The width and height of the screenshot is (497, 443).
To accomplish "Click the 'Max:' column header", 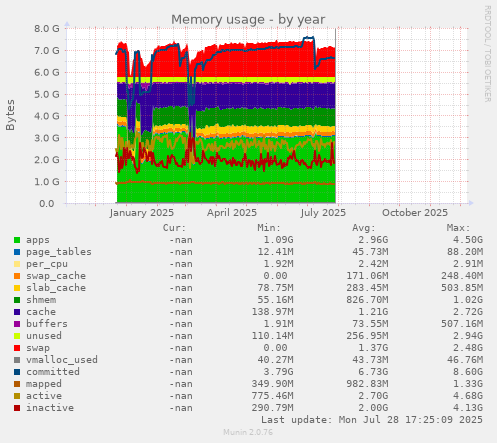I will (458, 228).
